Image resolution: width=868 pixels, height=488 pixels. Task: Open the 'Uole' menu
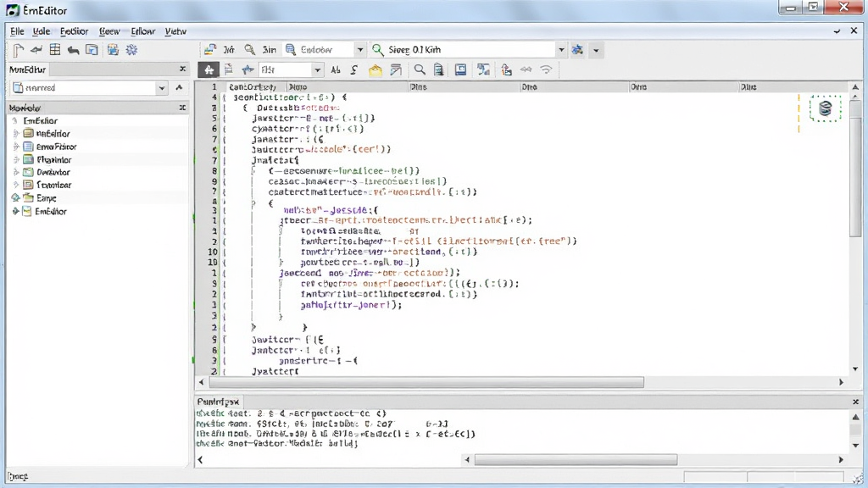point(42,31)
